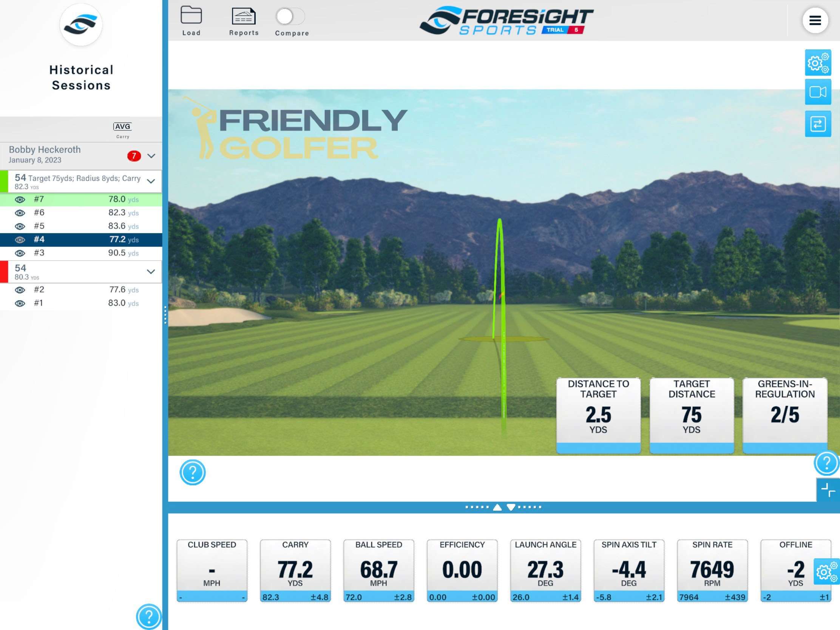Open the hamburger menu top right
The height and width of the screenshot is (630, 840).
(x=815, y=20)
